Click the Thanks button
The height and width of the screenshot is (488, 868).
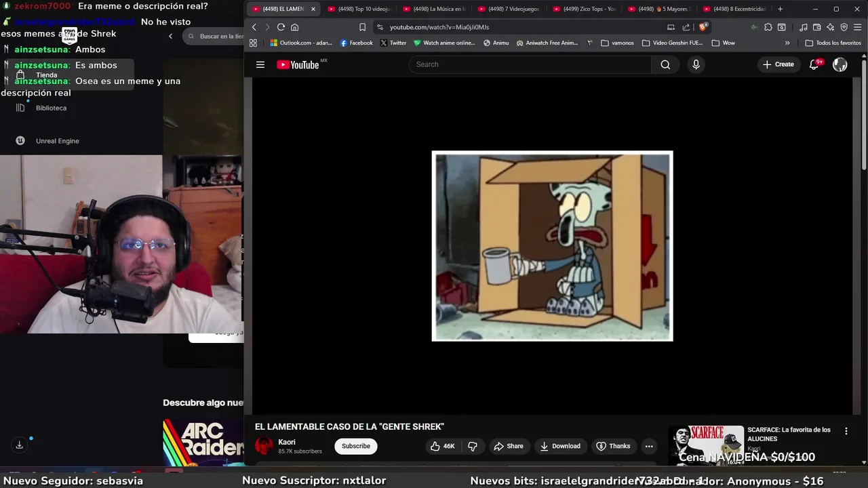pyautogui.click(x=613, y=446)
